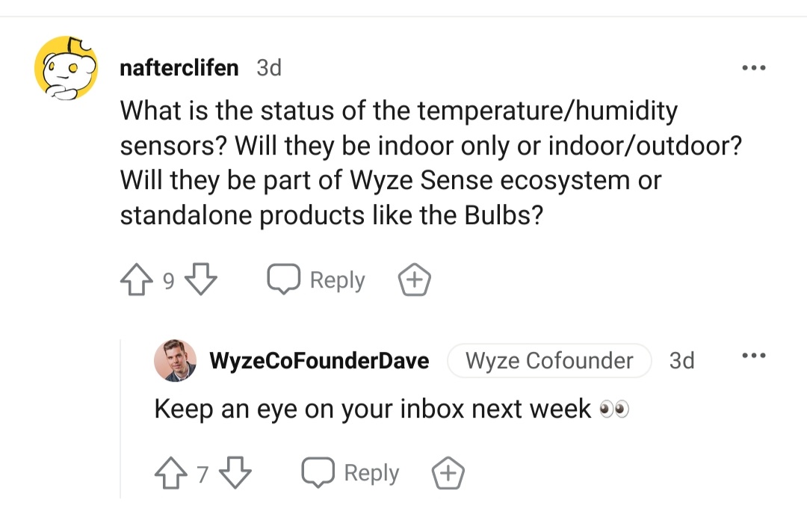Click the 3d timestamp on nafterclifen's comment
The image size is (807, 532).
pos(269,68)
